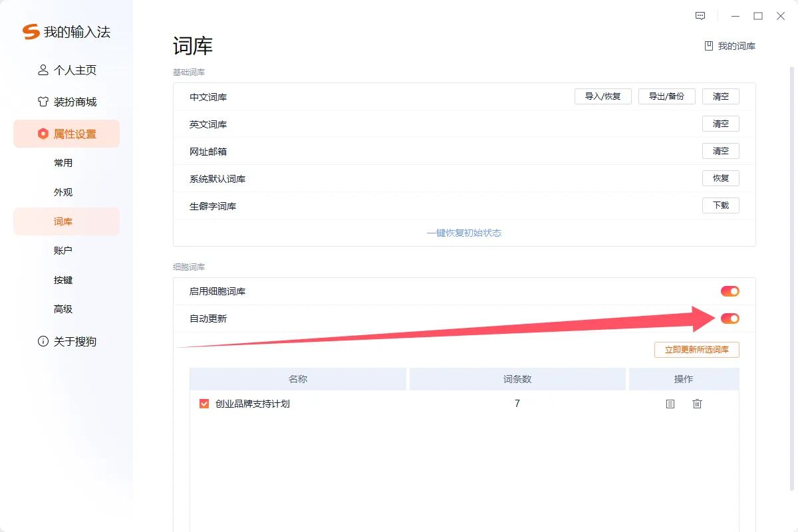Viewport: 798px width, 532px height.
Task: Select the 外观 settings tab
Action: coord(63,192)
